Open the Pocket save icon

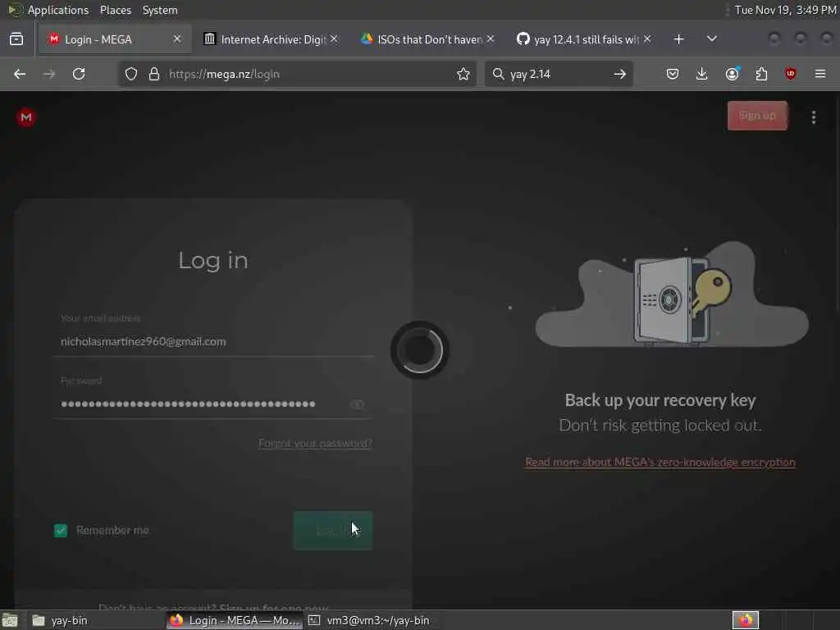coord(673,74)
